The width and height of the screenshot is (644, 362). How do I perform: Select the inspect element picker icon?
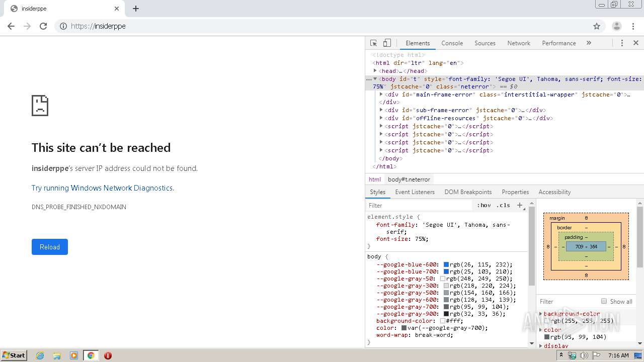(373, 43)
